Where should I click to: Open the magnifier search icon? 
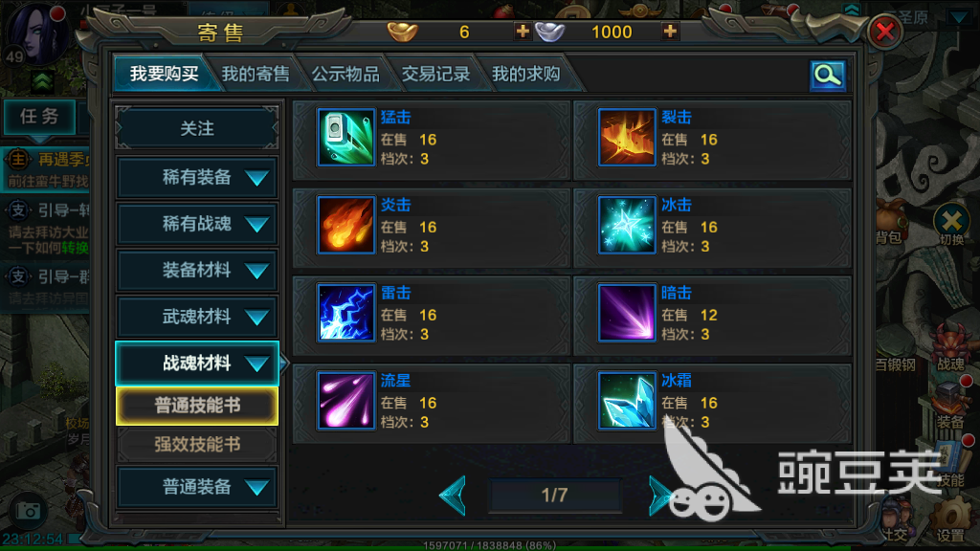828,76
